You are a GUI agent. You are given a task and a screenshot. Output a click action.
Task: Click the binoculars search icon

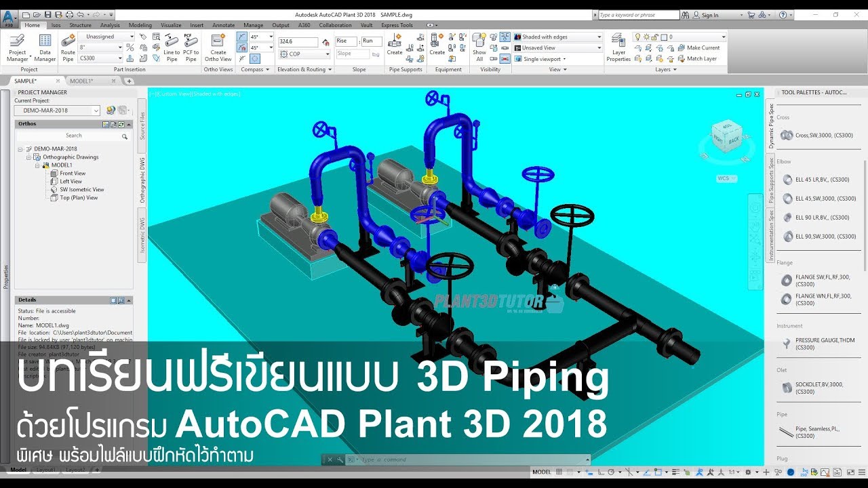tap(686, 15)
